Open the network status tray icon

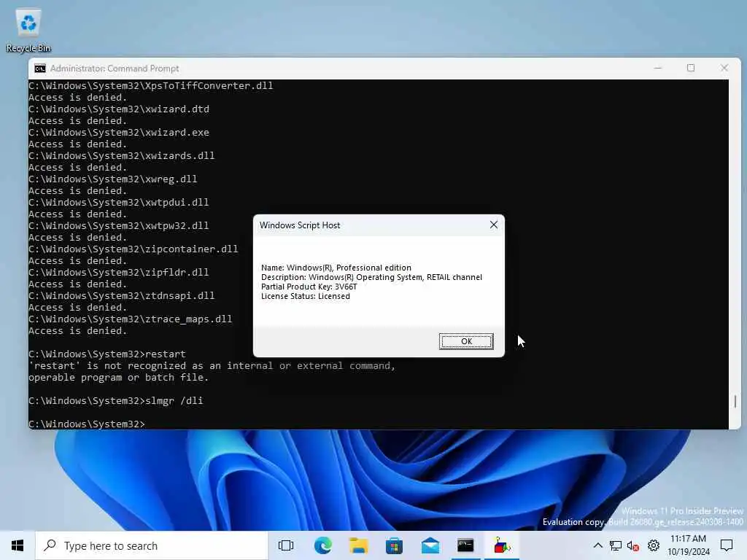coord(616,545)
